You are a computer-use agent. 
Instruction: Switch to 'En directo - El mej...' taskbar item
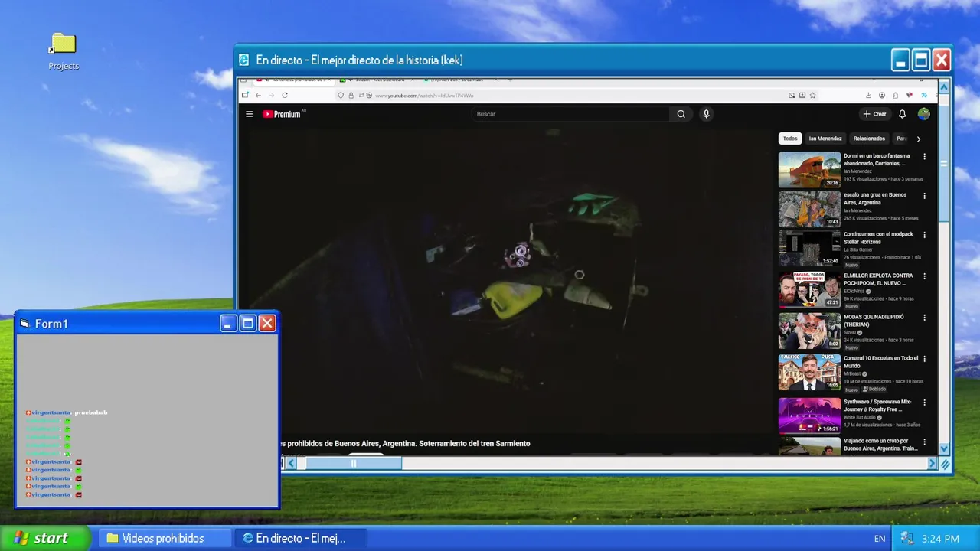click(300, 538)
